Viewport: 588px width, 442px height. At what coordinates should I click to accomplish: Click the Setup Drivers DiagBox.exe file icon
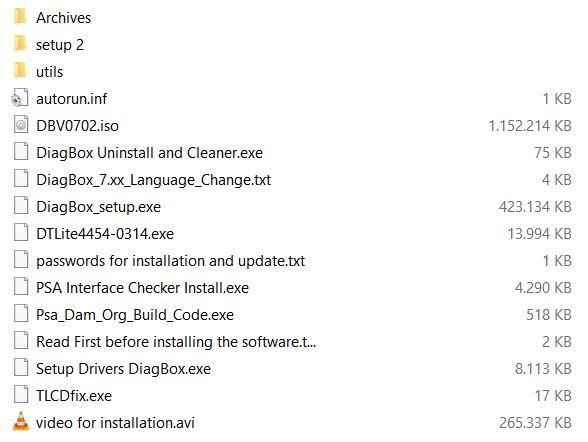(x=21, y=367)
